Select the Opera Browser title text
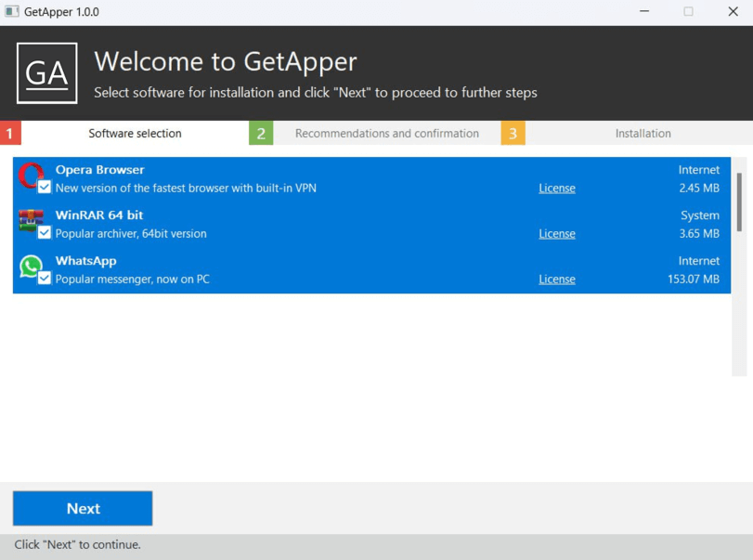The width and height of the screenshot is (753, 560). [100, 170]
